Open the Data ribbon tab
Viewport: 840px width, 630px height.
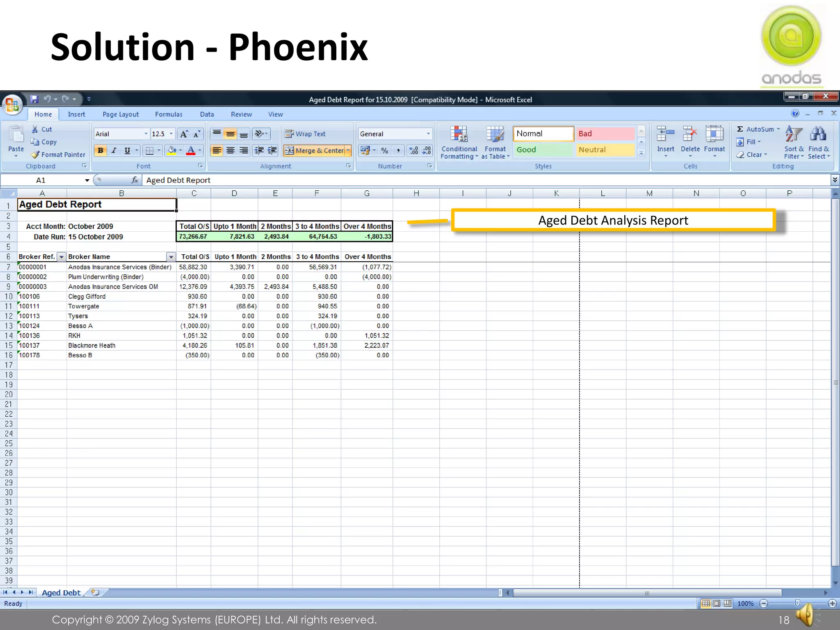click(x=207, y=114)
